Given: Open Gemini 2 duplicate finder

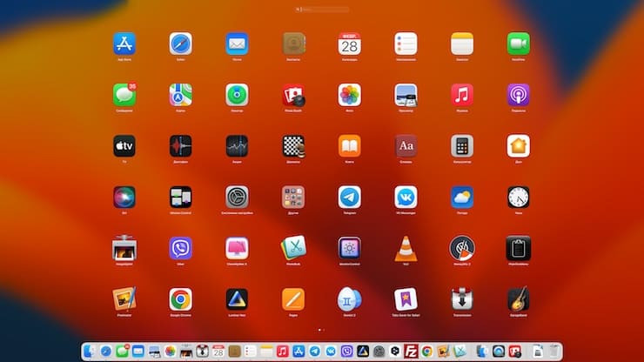Looking at the screenshot, I should (x=350, y=299).
